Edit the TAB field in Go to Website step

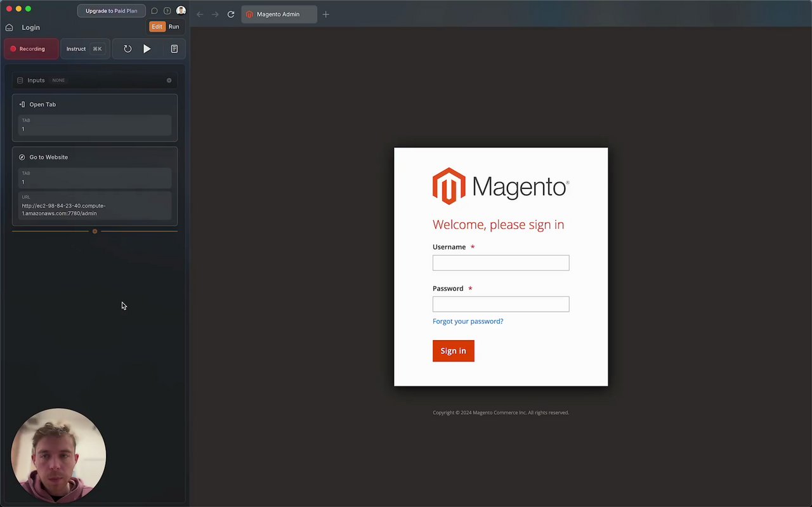(95, 178)
